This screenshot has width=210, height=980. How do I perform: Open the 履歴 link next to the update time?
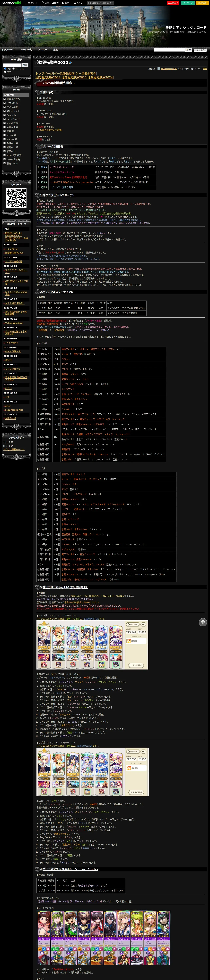[x=205, y=69]
